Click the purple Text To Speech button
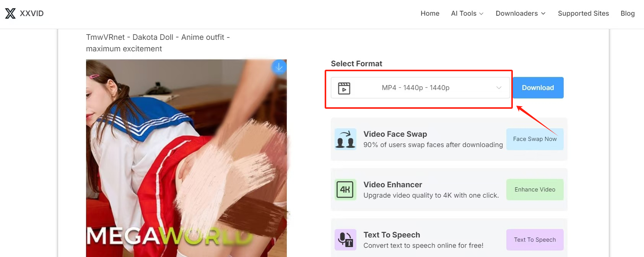Viewport: 644px width, 257px height. [535, 240]
